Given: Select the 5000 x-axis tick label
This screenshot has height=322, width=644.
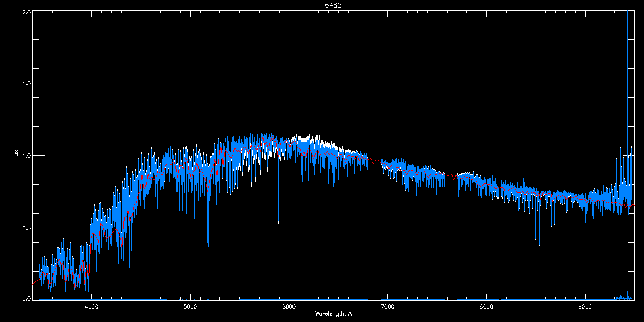Looking at the screenshot, I should (190, 307).
